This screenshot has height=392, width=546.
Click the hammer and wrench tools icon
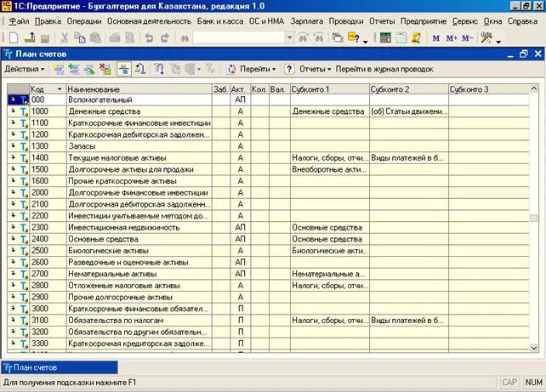[x=486, y=37]
